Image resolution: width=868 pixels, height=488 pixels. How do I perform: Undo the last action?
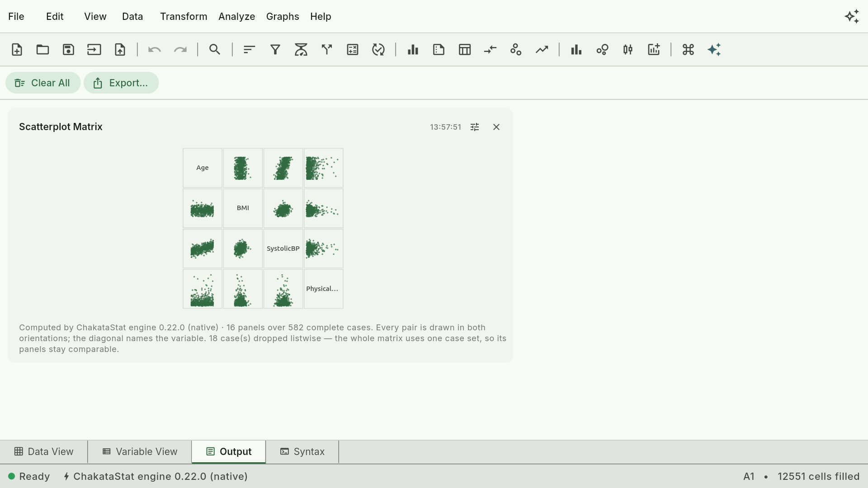coord(155,50)
